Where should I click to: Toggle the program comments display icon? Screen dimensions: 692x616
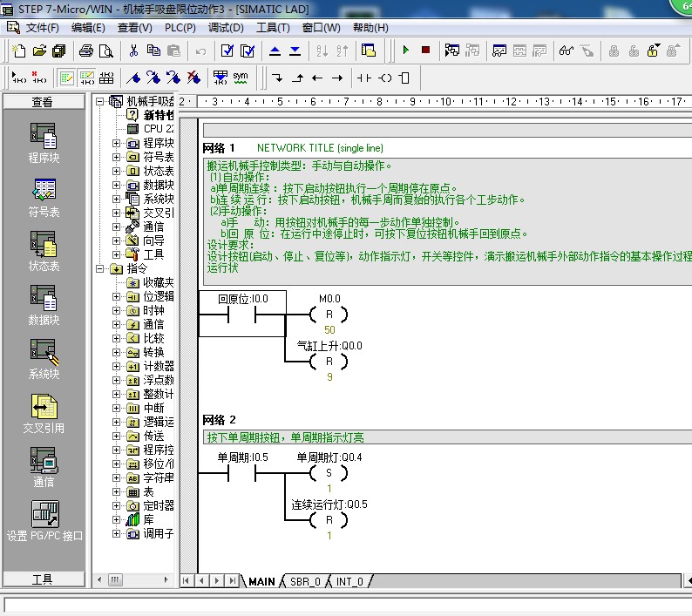point(66,78)
